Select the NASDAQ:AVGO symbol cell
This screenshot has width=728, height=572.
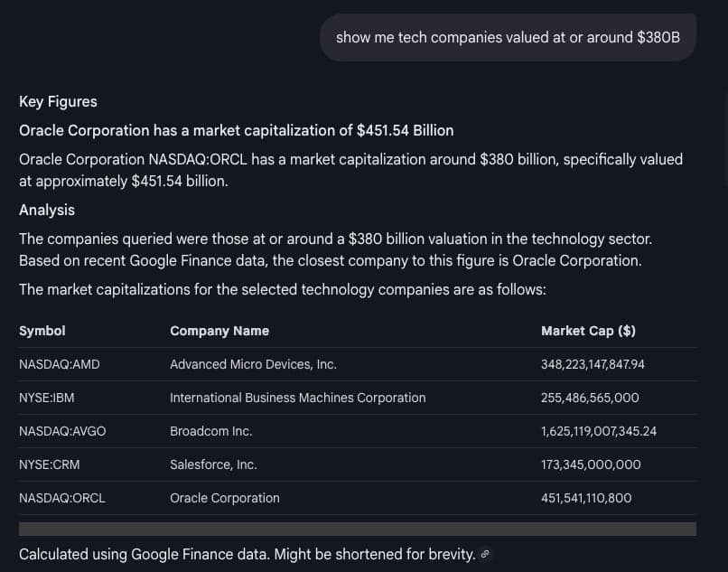tap(62, 431)
